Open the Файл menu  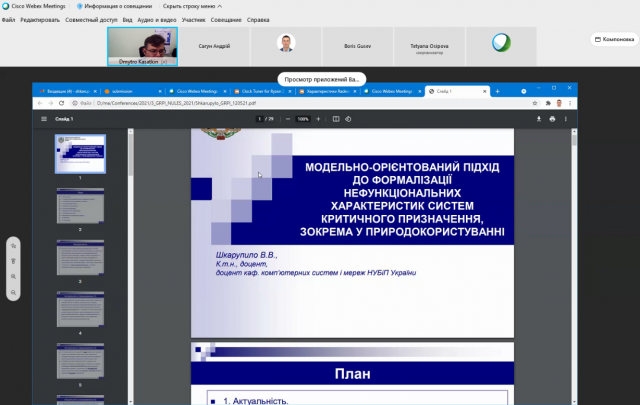tap(9, 20)
